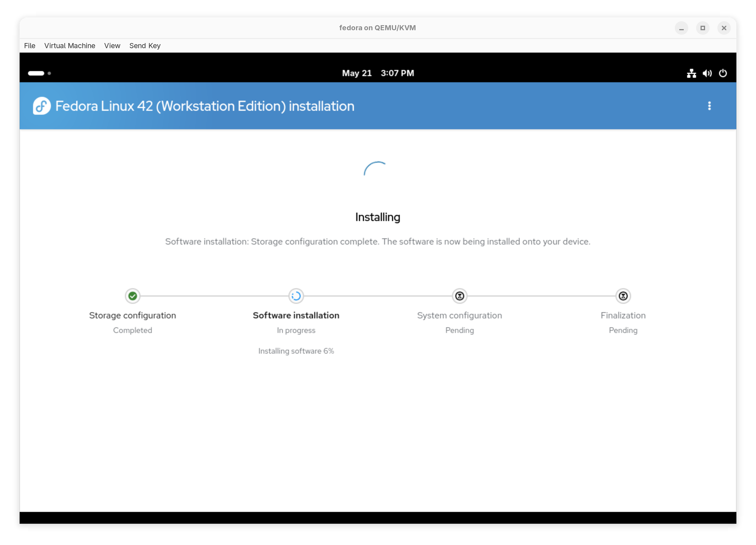Click the Storage configuration green checkmark
This screenshot has width=756, height=545.
[133, 296]
